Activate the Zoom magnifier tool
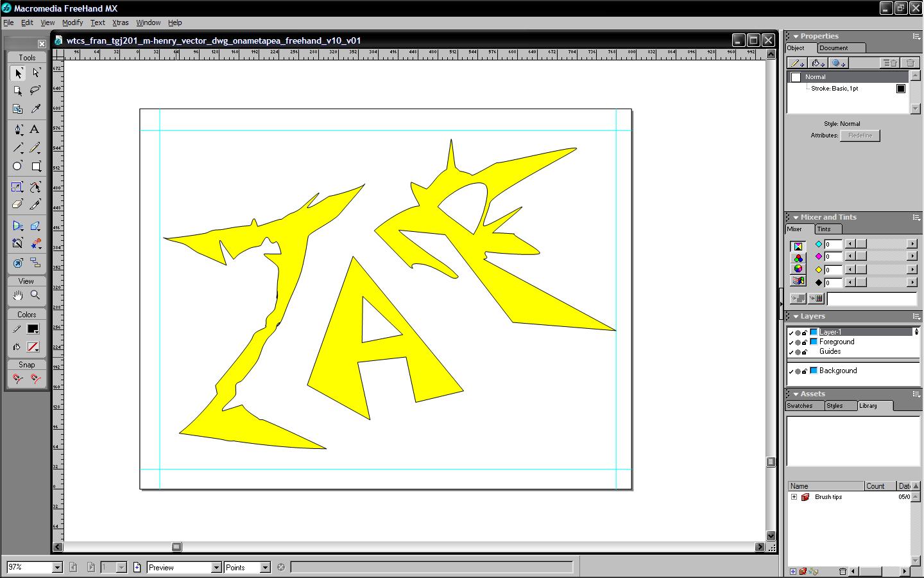Image resolution: width=924 pixels, height=578 pixels. (35, 295)
